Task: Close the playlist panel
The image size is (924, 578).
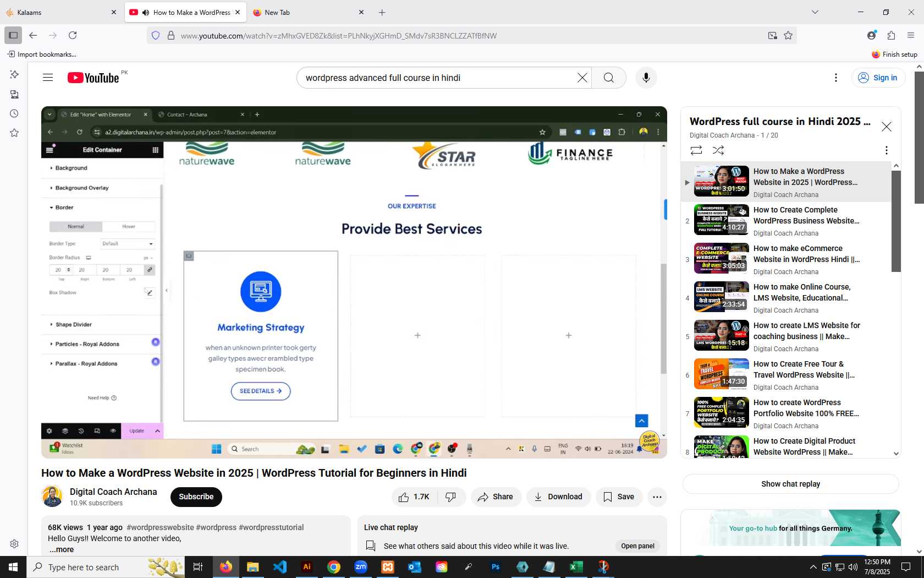Action: click(887, 127)
